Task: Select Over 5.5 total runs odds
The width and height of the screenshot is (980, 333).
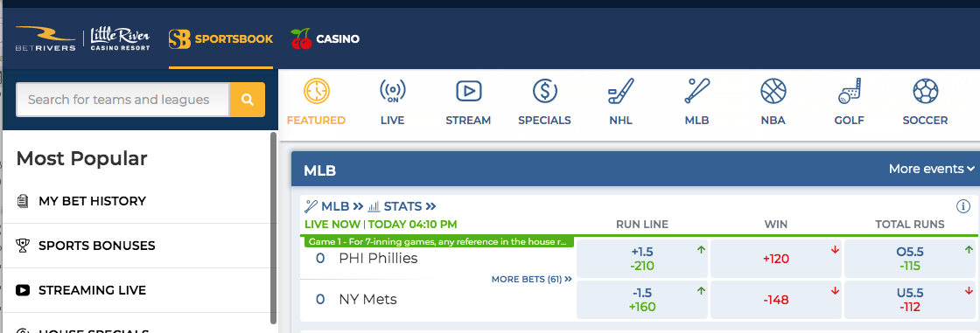Action: coord(909,259)
